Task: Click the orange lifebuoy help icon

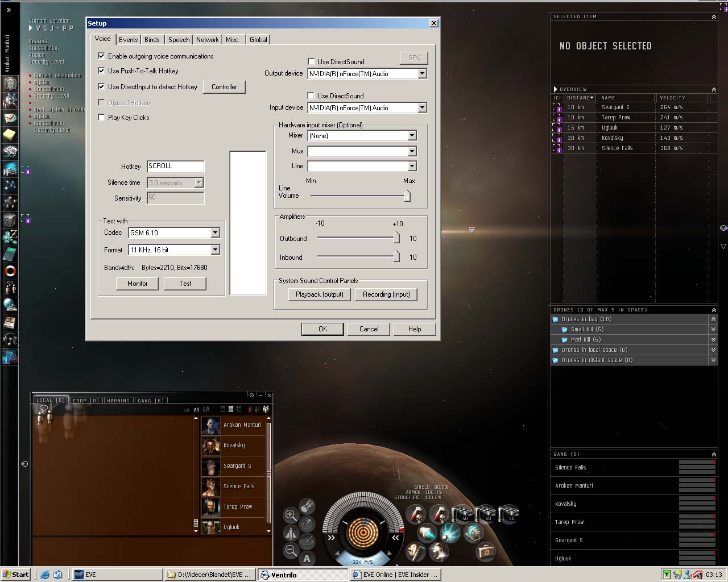Action: pos(10,271)
